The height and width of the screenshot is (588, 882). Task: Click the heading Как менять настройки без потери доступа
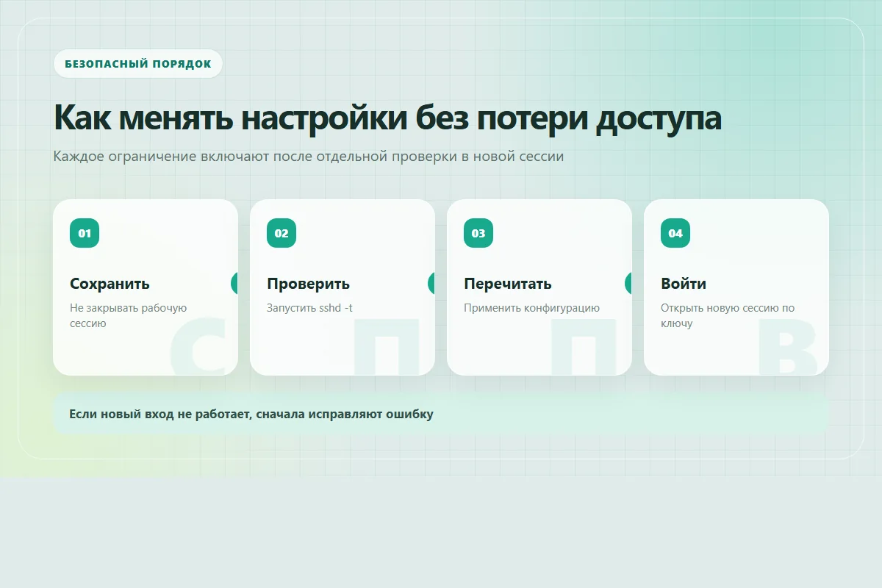(387, 118)
